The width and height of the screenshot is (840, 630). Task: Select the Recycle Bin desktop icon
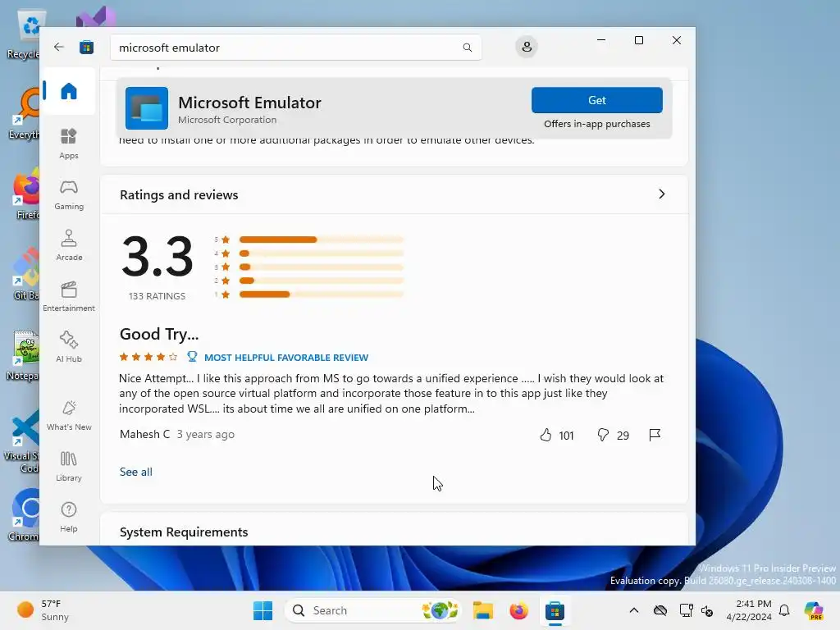24,34
